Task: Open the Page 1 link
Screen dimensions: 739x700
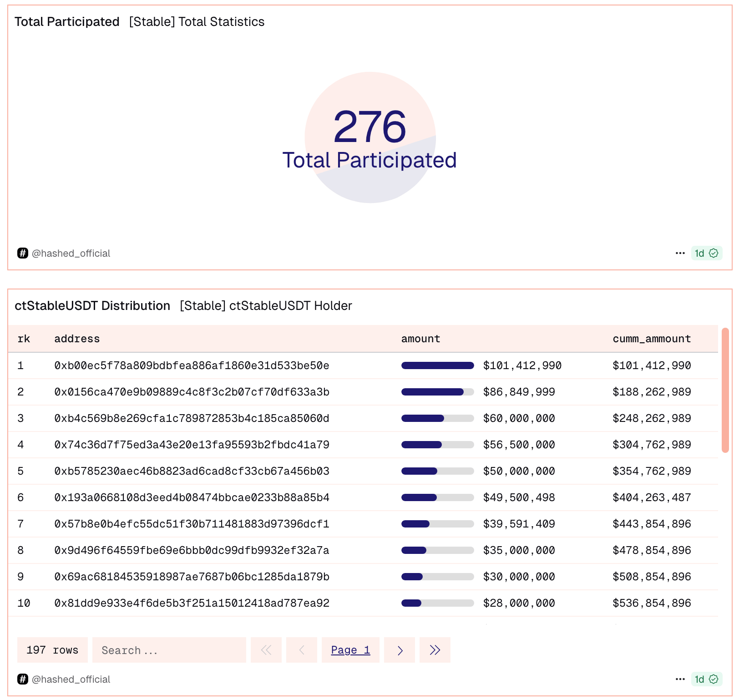Action: [x=350, y=650]
